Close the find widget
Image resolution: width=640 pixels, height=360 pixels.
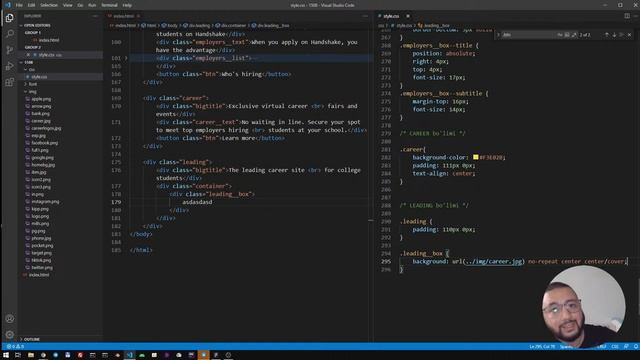pyautogui.click(x=629, y=35)
